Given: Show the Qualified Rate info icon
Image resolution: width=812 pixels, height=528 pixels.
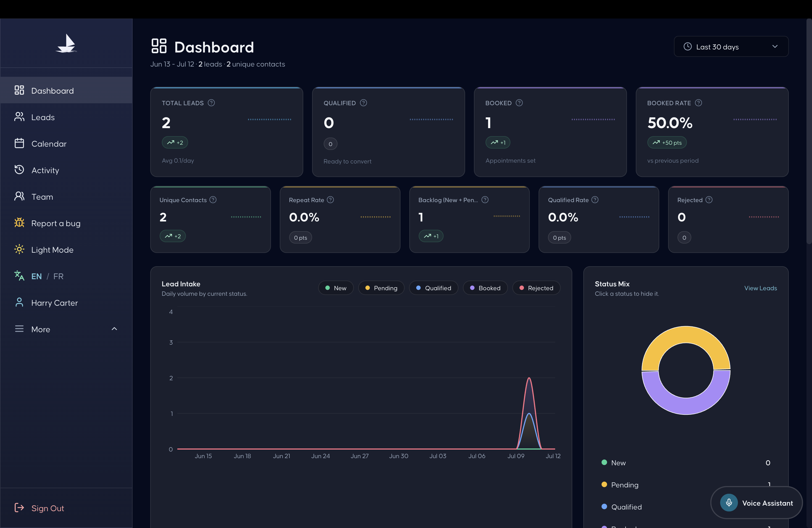Looking at the screenshot, I should click(595, 200).
